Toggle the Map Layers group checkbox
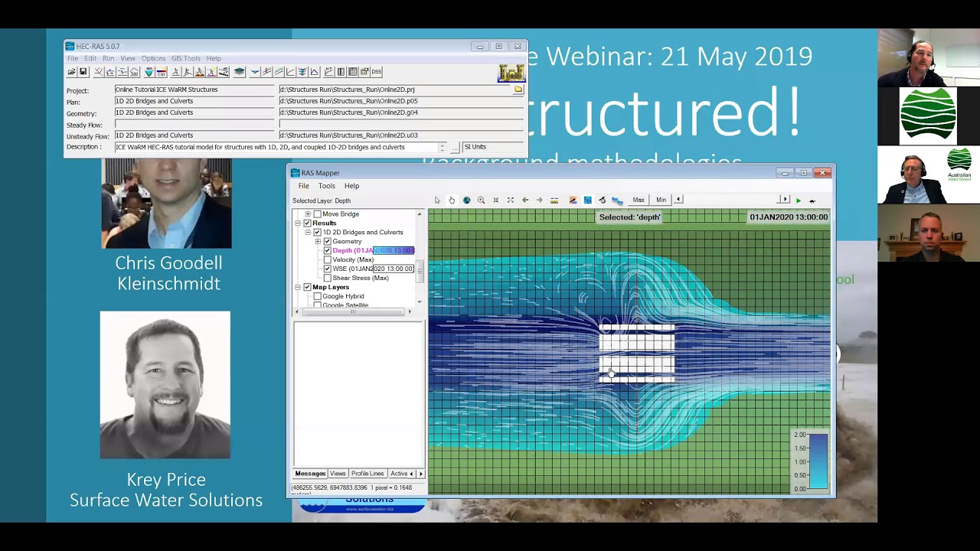 (308, 288)
